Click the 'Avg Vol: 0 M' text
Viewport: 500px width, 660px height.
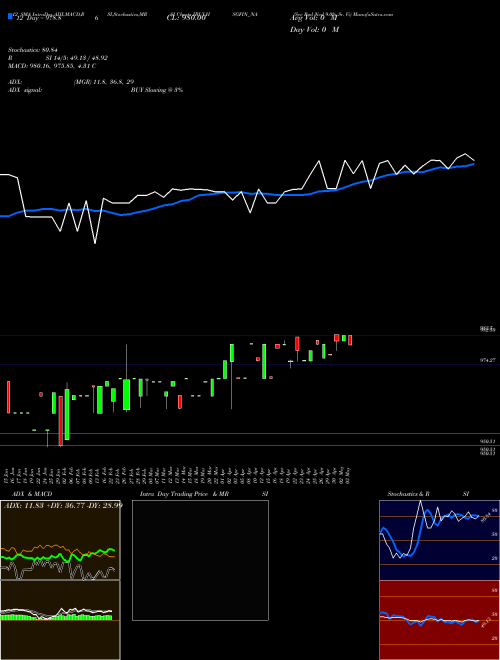(x=313, y=18)
